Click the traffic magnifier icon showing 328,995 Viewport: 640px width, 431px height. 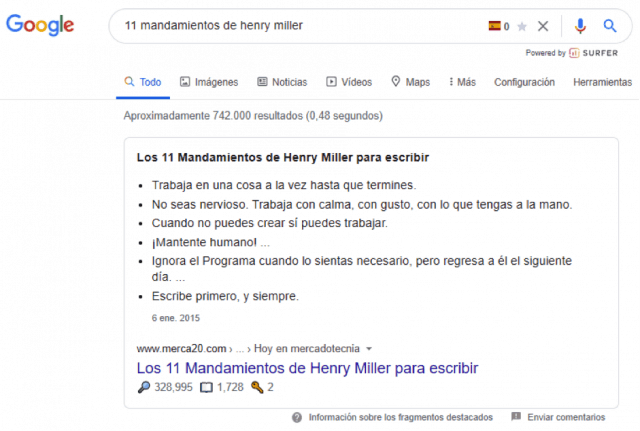(142, 387)
